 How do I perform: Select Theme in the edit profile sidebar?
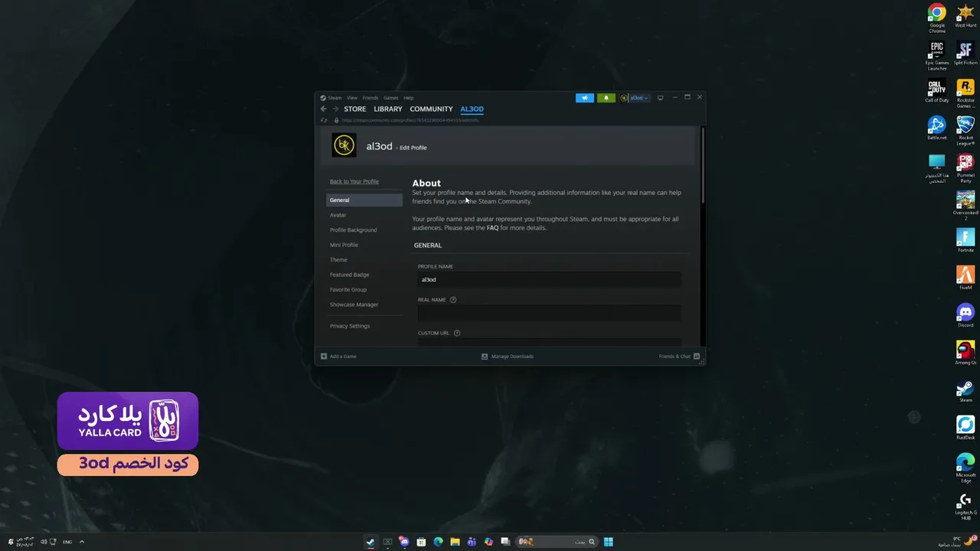pos(338,259)
